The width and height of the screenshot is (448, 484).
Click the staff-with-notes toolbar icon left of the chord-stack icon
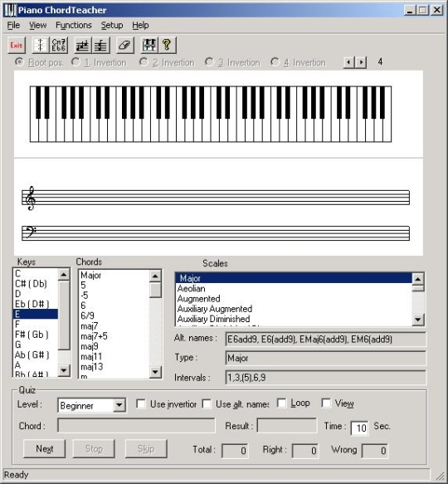(83, 46)
